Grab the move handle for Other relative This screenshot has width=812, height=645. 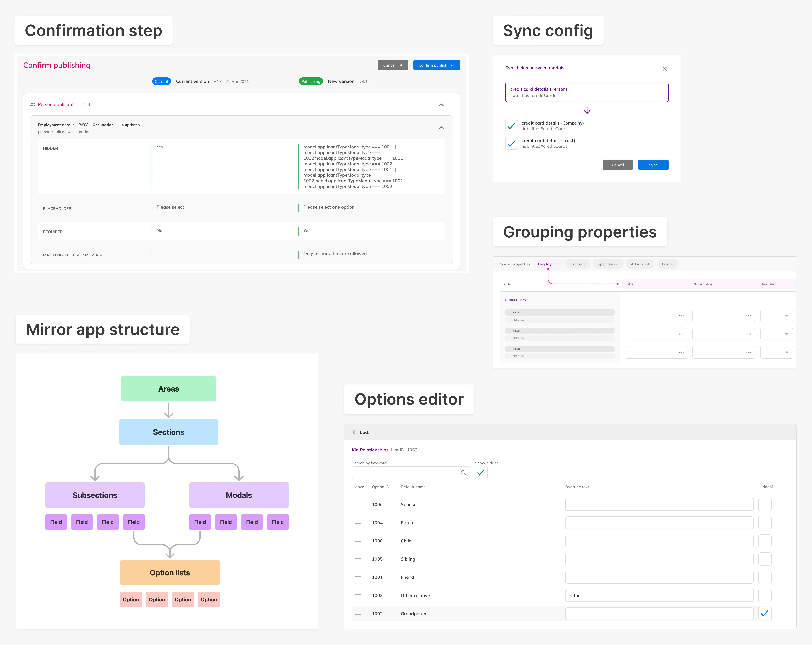[358, 596]
